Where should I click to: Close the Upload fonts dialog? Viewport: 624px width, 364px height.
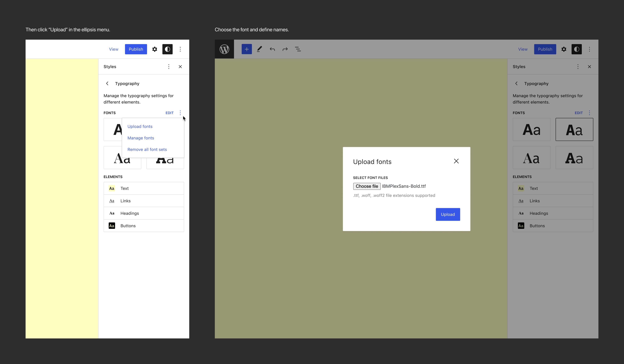[456, 161]
